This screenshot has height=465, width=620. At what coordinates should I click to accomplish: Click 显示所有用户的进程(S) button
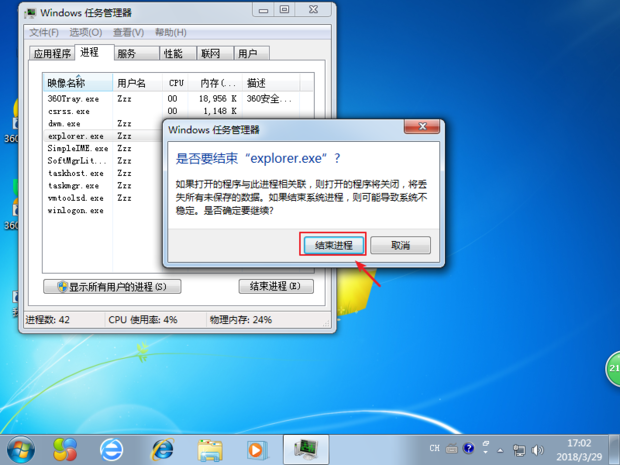[112, 286]
